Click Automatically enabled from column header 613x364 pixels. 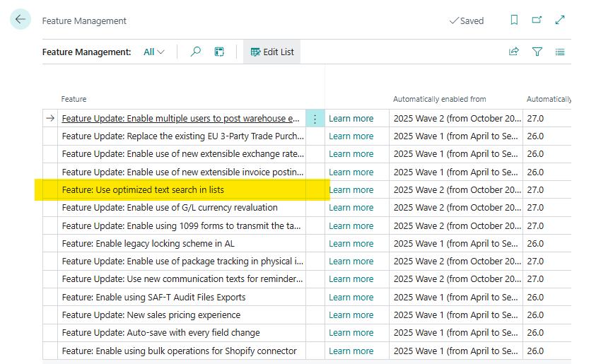pyautogui.click(x=439, y=99)
